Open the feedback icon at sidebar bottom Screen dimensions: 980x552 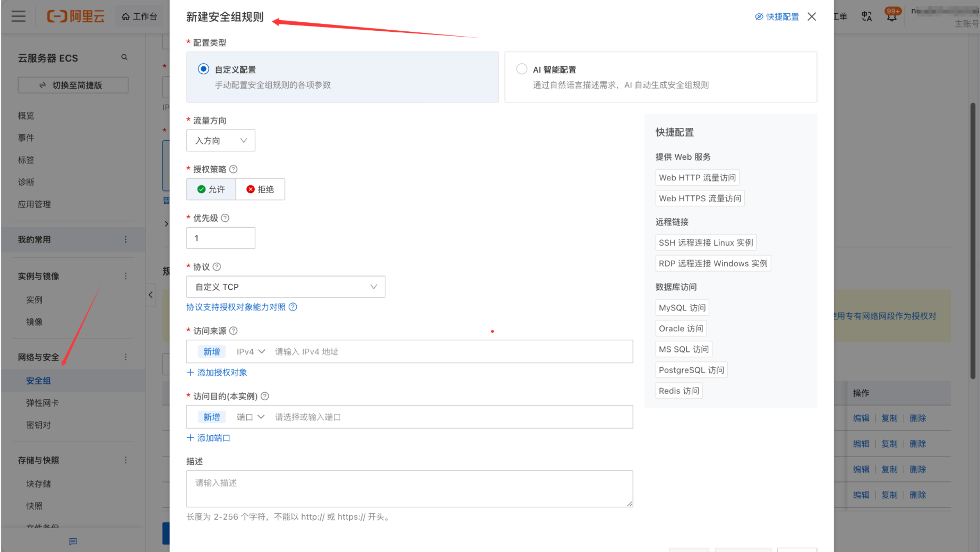(x=73, y=541)
